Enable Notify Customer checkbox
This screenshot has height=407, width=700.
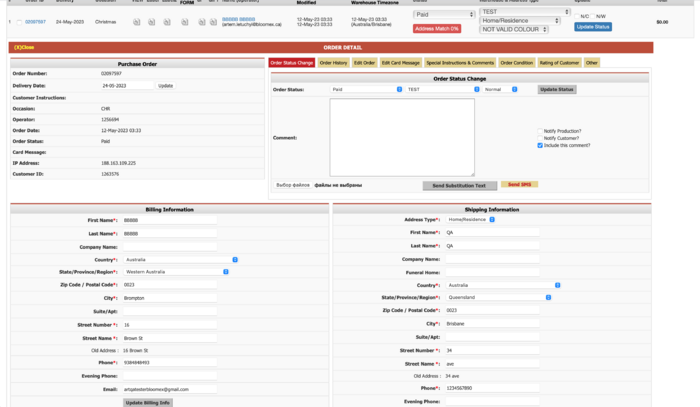(540, 138)
